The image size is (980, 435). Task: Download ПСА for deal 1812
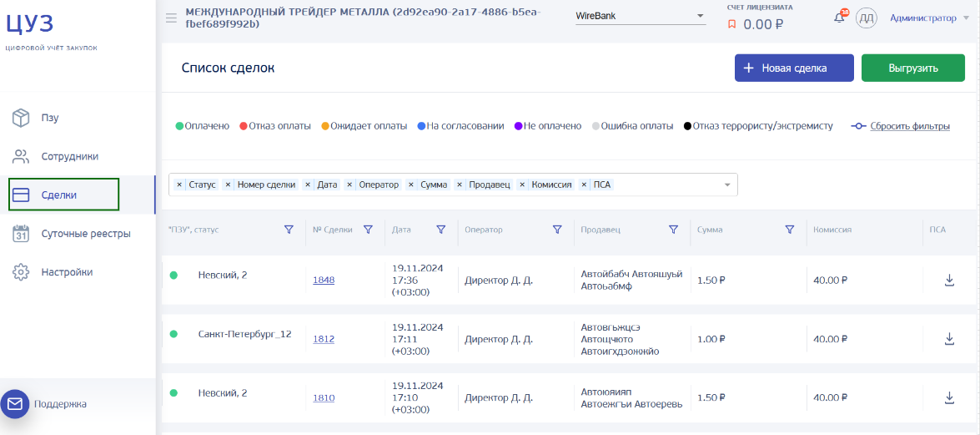949,339
